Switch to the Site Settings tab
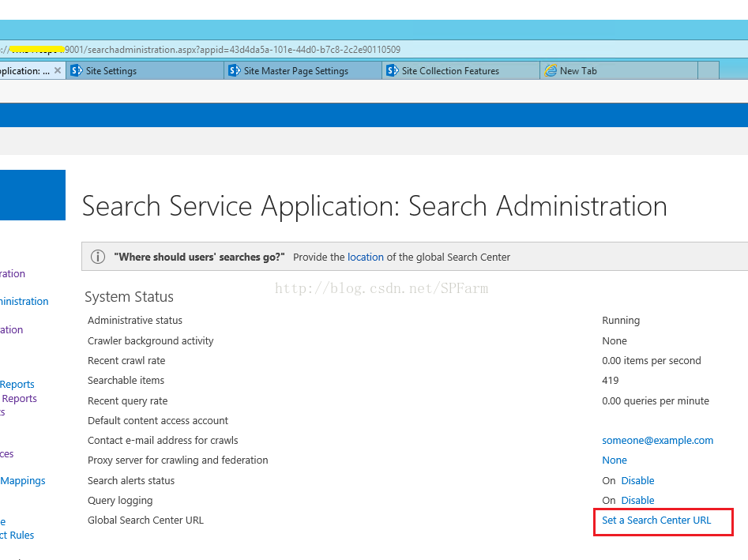The height and width of the screenshot is (560, 748). click(x=145, y=70)
